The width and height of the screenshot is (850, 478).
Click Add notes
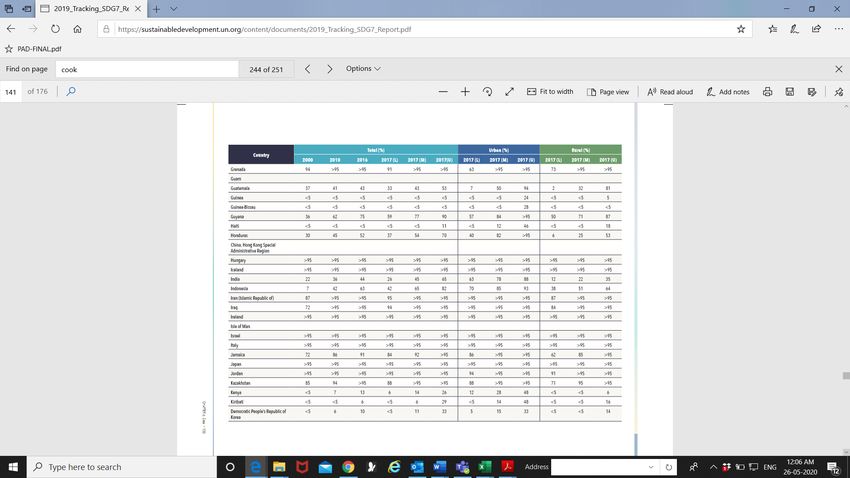click(727, 92)
